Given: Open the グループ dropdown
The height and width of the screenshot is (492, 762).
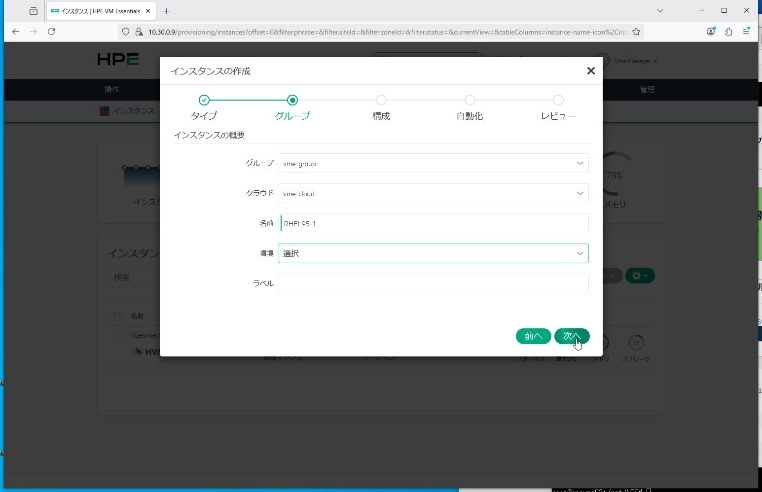Looking at the screenshot, I should [433, 163].
